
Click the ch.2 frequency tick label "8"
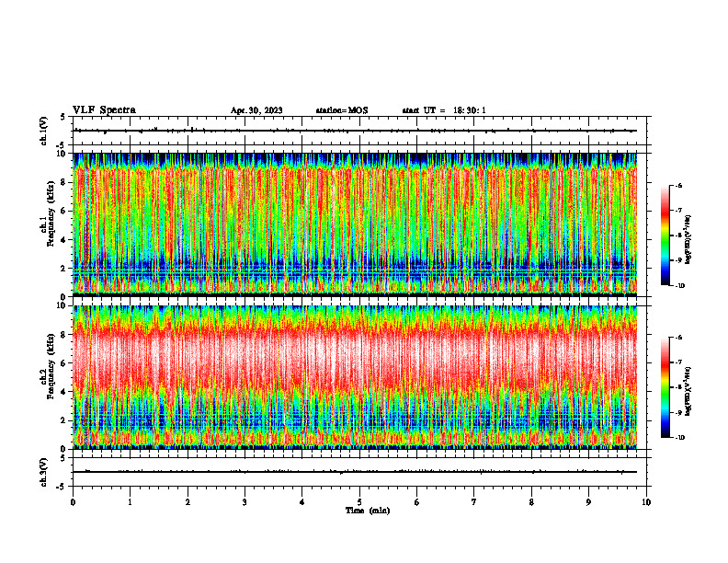click(64, 335)
